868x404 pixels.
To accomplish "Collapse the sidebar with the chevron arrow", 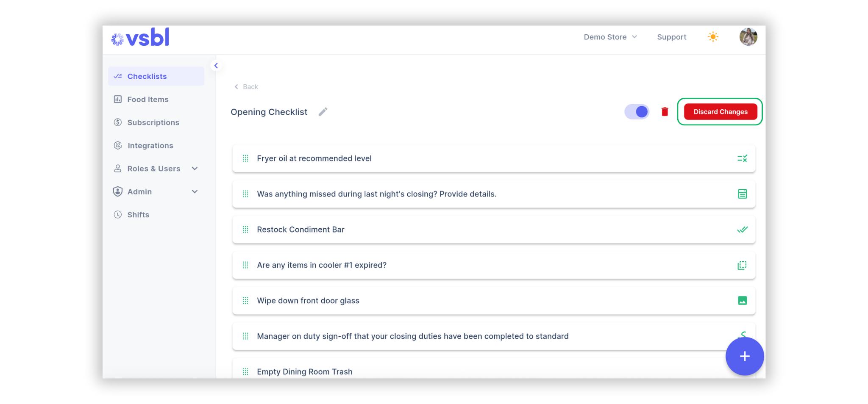I will [x=216, y=65].
